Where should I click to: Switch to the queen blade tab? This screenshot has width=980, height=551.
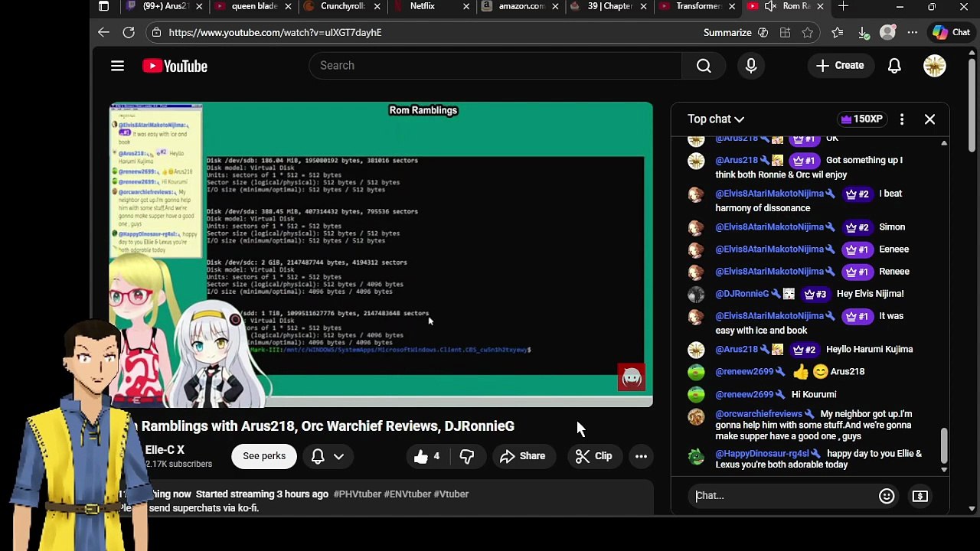click(x=253, y=7)
